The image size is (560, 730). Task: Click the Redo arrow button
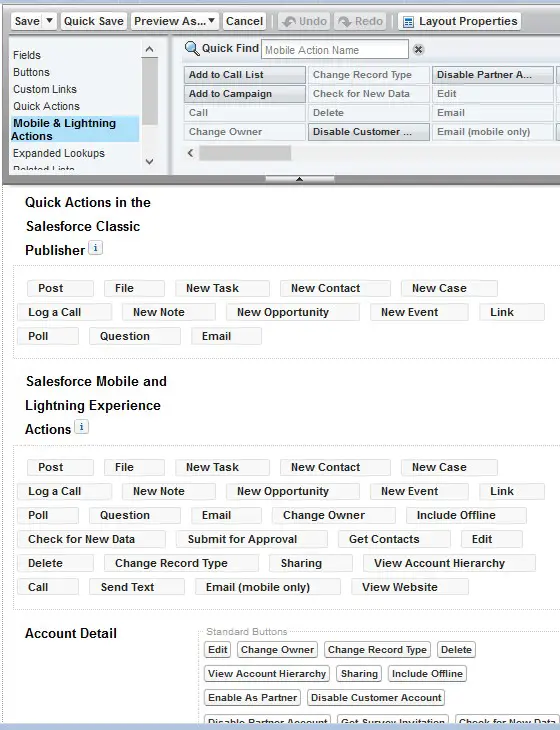[x=360, y=21]
